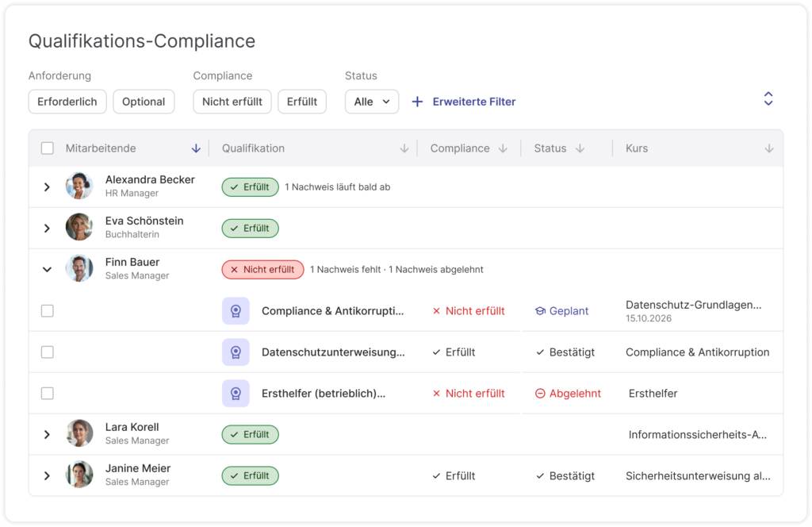Click Janine Meier's avatar

79,475
